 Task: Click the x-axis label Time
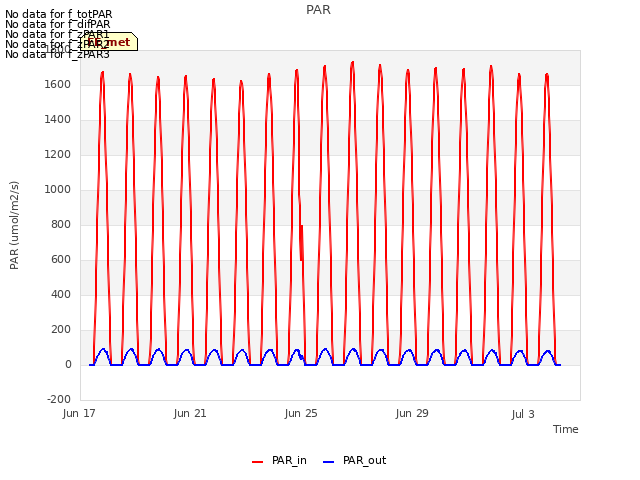[x=565, y=429]
